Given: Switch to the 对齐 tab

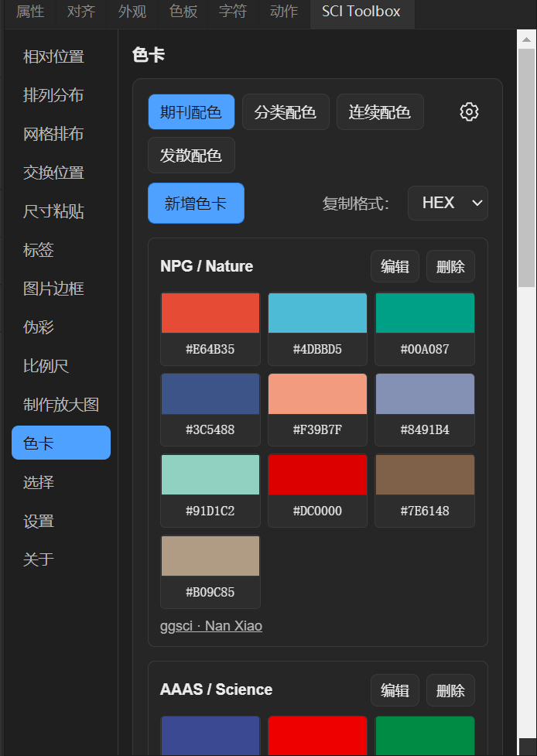Looking at the screenshot, I should click(81, 12).
